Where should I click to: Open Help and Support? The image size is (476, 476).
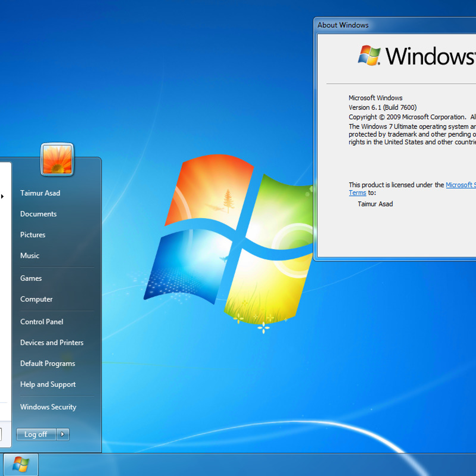[x=48, y=384]
